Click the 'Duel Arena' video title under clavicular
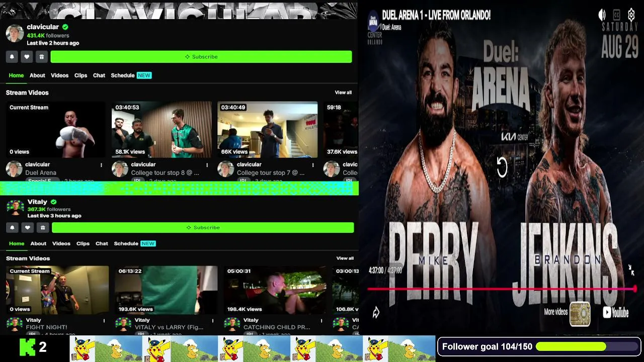 point(41,173)
